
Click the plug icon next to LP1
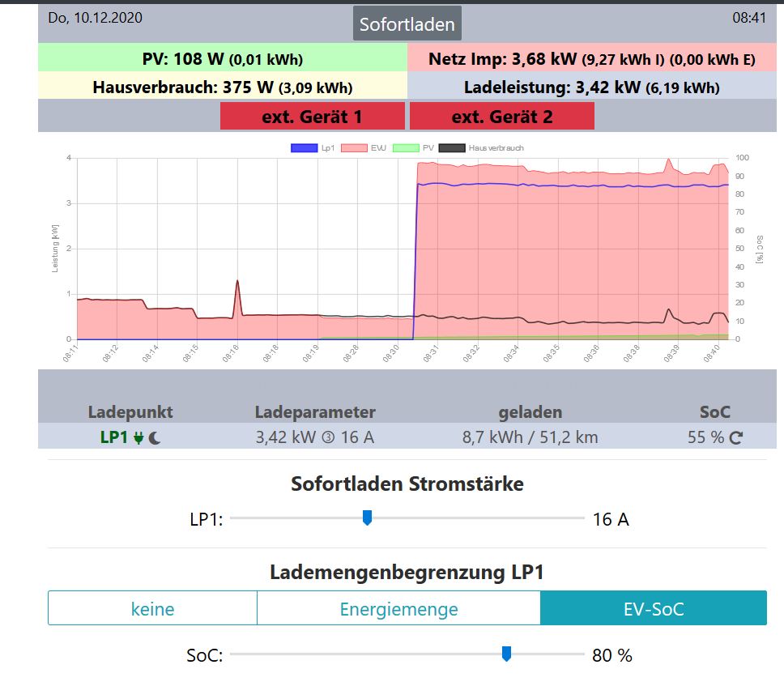pyautogui.click(x=138, y=438)
